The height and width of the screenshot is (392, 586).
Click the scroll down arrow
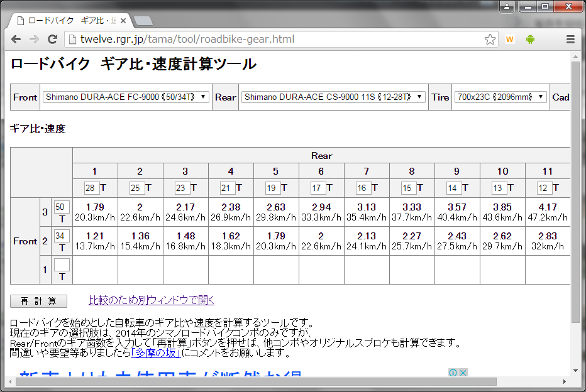click(x=575, y=371)
